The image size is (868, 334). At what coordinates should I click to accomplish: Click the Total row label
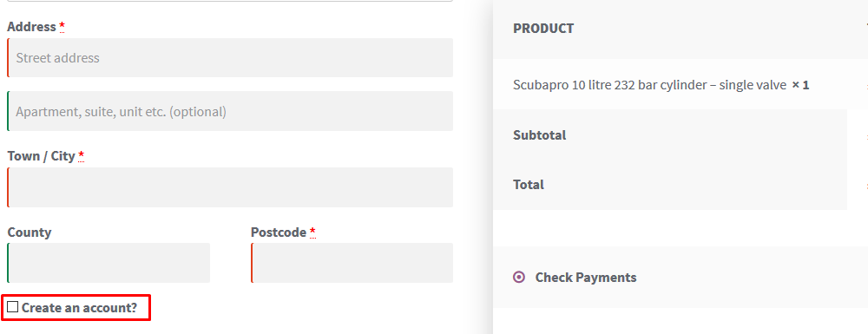pos(529,184)
